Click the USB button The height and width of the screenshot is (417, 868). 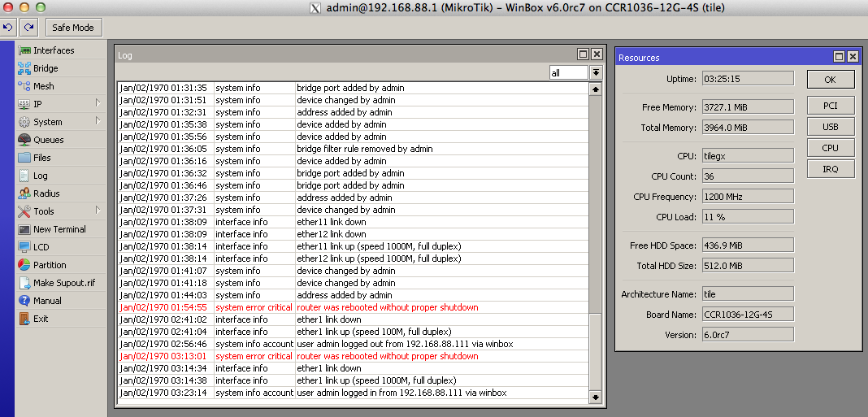pyautogui.click(x=831, y=127)
